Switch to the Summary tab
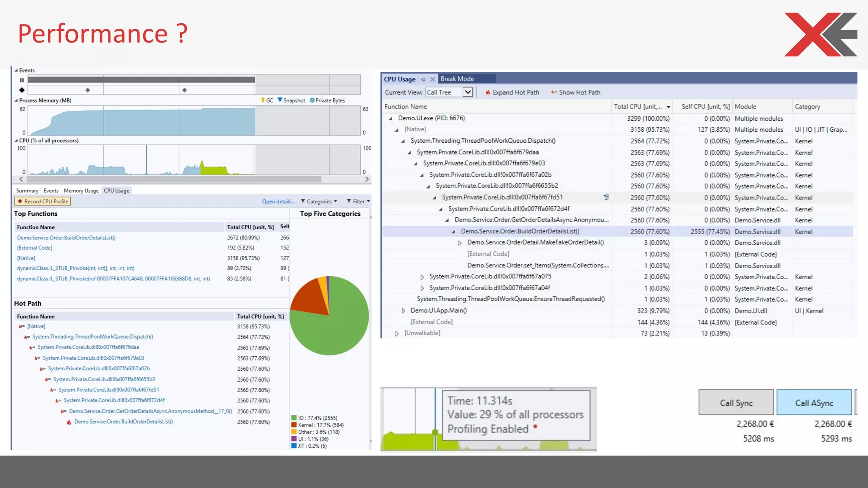The width and height of the screenshot is (868, 488). point(27,191)
